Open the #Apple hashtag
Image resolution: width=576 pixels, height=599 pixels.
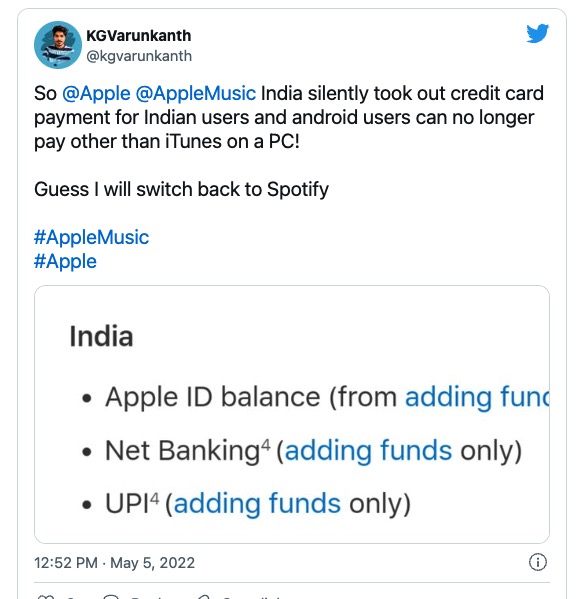pyautogui.click(x=65, y=261)
